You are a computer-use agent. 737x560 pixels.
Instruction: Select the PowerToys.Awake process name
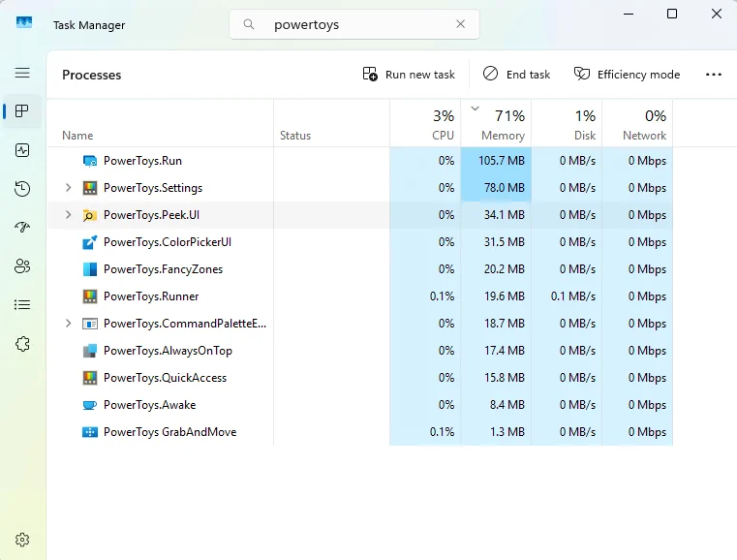coord(149,405)
